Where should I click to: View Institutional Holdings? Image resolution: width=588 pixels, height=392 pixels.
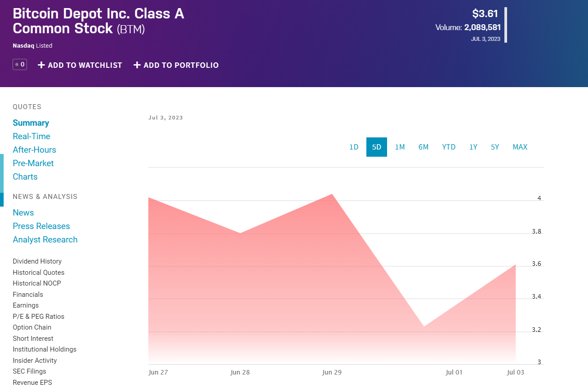point(45,349)
